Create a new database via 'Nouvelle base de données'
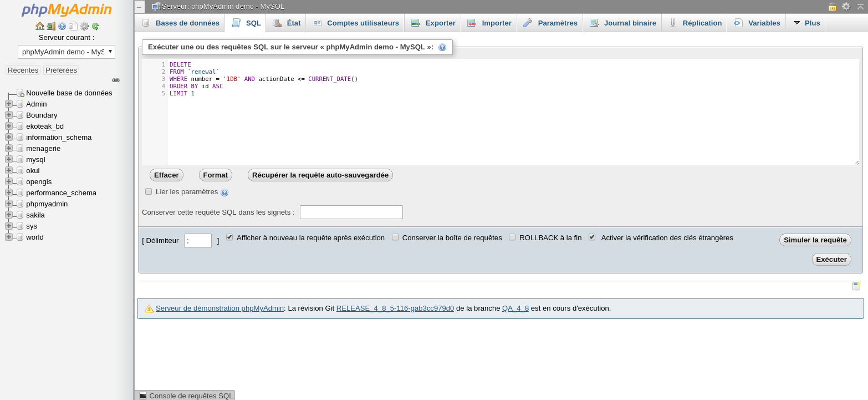This screenshot has width=868, height=400. (68, 93)
